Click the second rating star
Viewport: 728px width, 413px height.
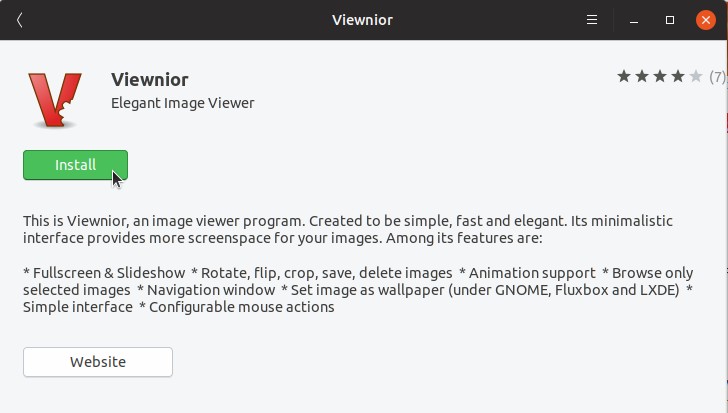(x=642, y=76)
